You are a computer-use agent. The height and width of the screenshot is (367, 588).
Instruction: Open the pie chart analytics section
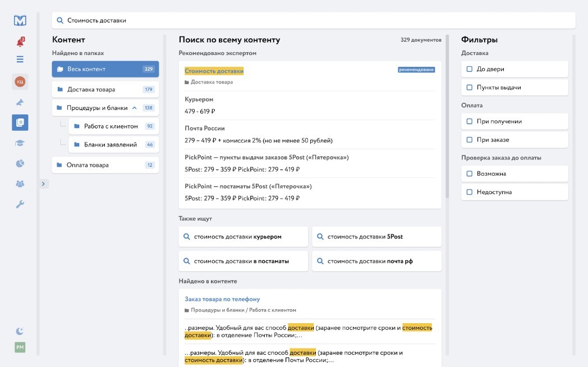20,163
